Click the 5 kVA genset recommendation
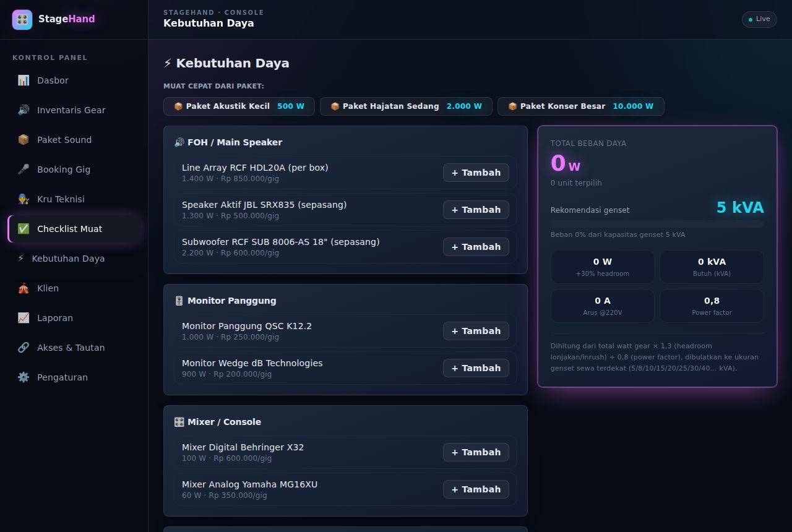 pos(740,208)
